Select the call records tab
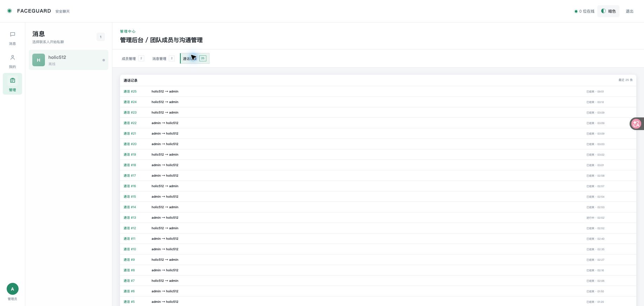This screenshot has height=306, width=644. pos(195,59)
